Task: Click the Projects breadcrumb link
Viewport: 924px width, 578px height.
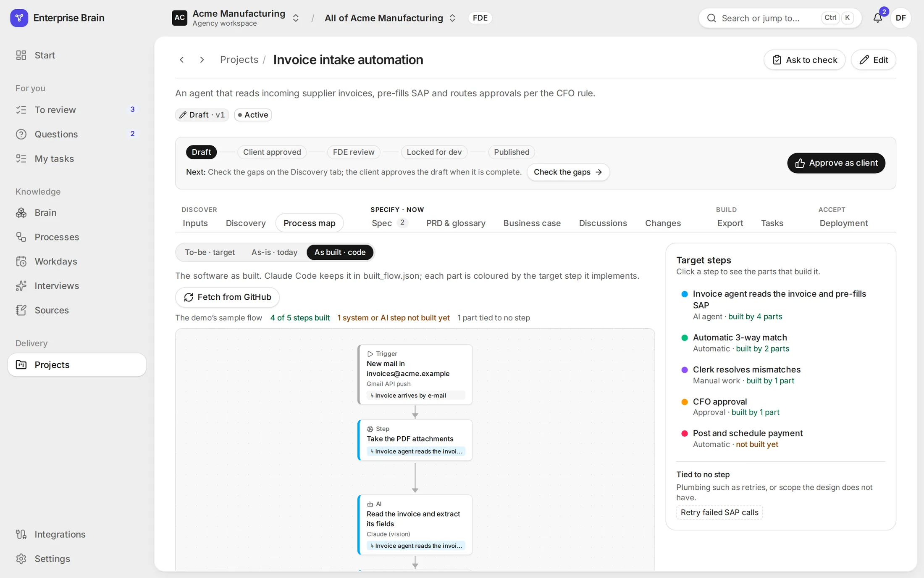Action: (x=239, y=60)
